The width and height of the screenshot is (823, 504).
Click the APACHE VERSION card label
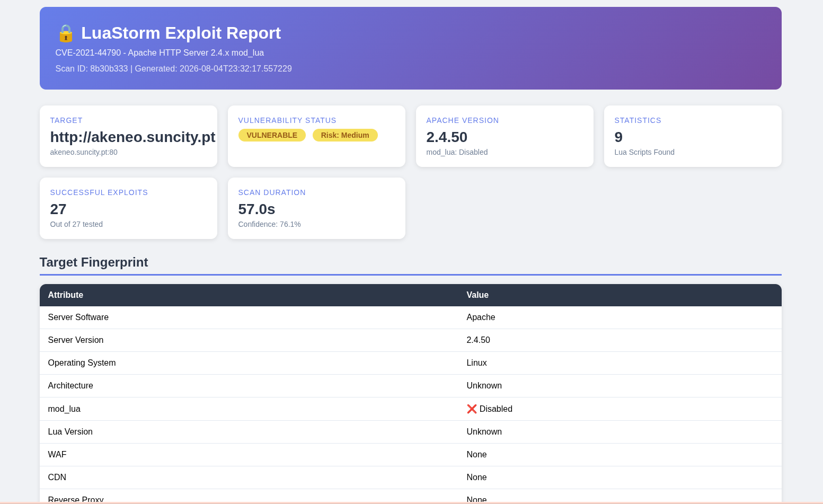[463, 120]
